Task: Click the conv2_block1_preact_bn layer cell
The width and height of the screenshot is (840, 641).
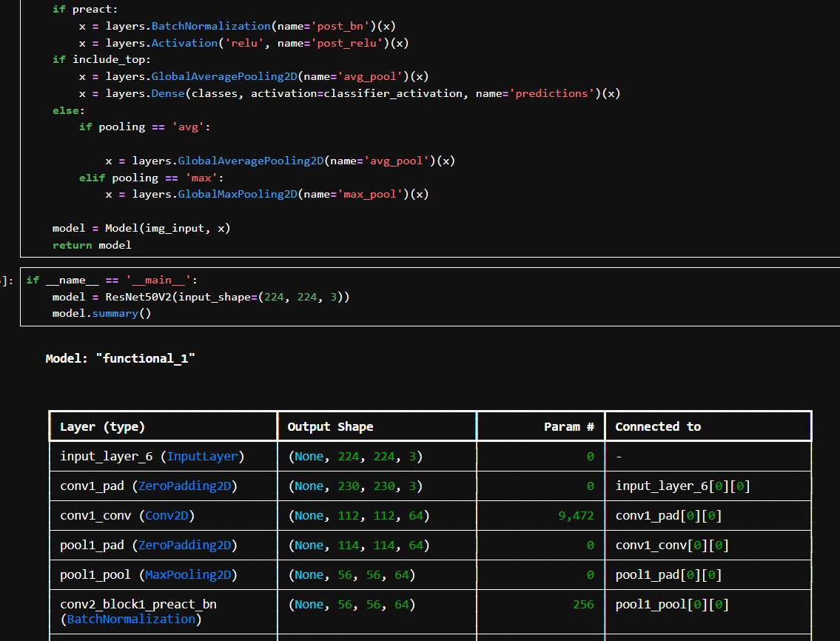Action: [164, 611]
